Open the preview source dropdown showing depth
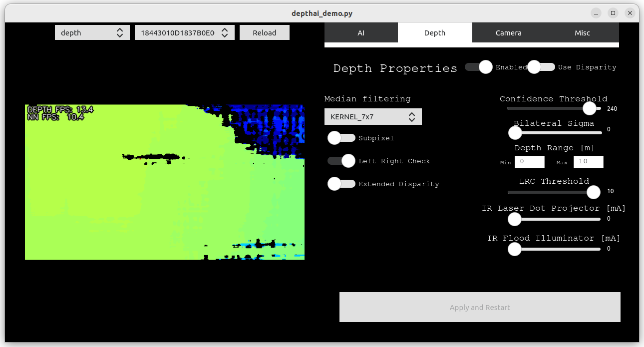 coord(92,32)
